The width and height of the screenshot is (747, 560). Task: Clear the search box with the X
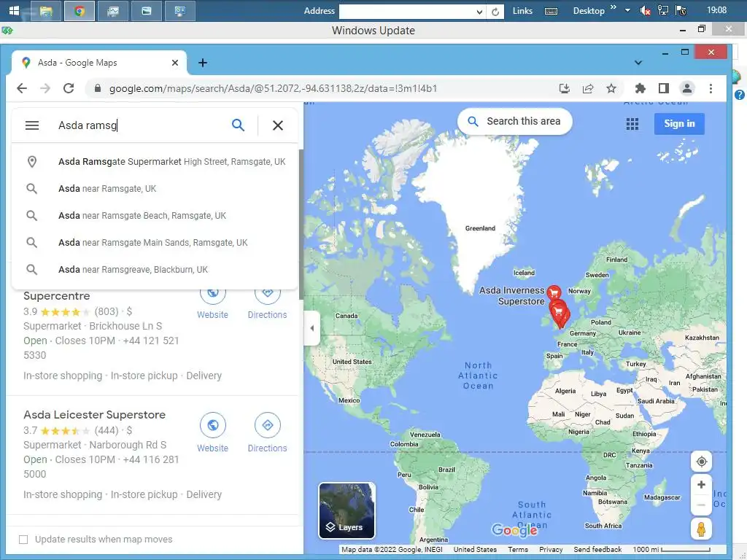pos(278,125)
